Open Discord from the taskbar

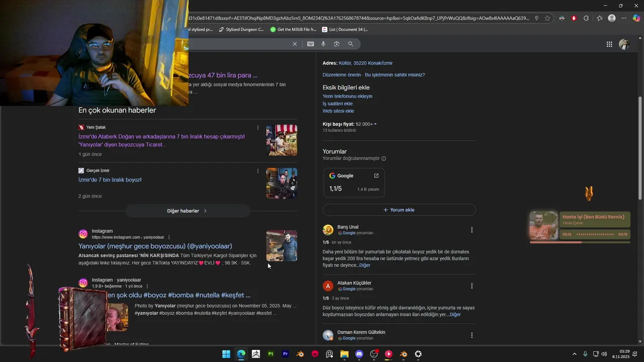click(359, 354)
